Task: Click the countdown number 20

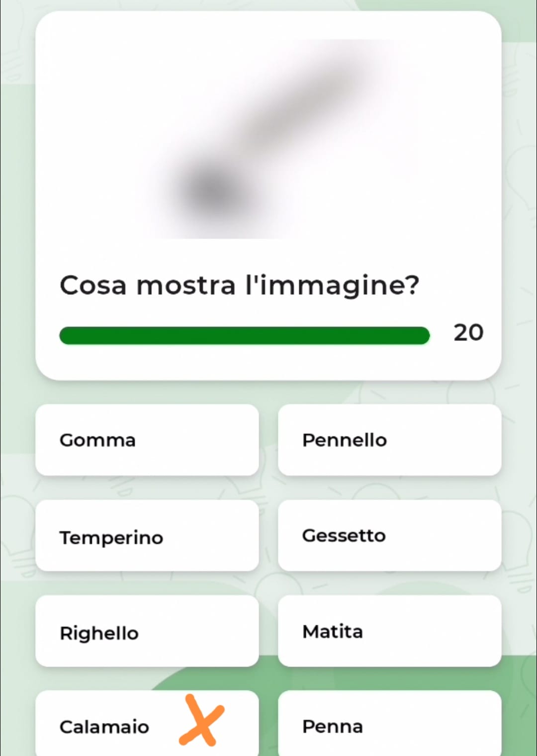Action: tap(468, 333)
